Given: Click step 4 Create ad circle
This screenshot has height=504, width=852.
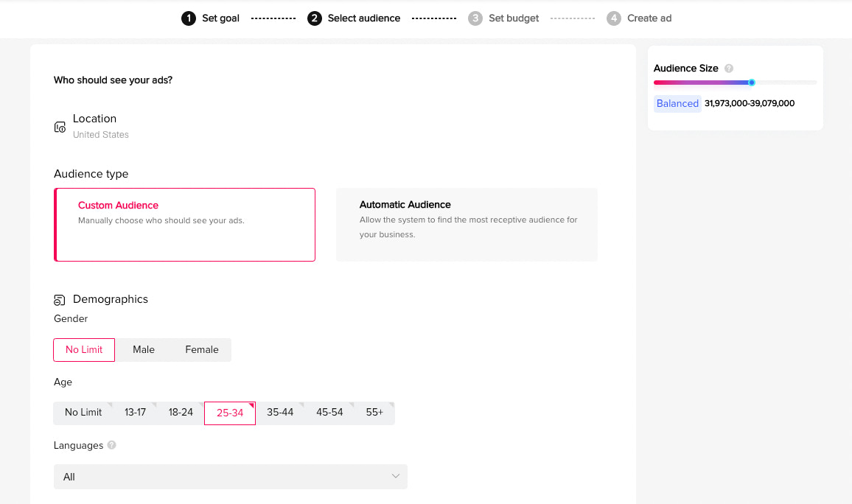Looking at the screenshot, I should tap(614, 18).
